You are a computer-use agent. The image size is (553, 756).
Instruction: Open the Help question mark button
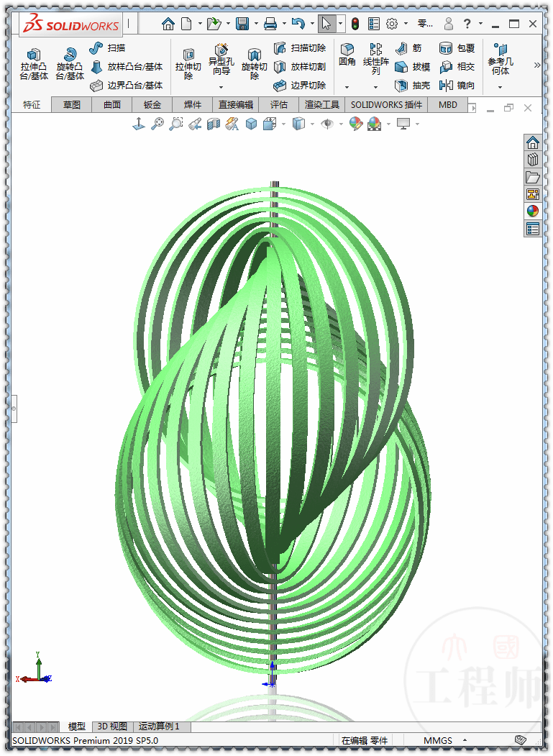[467, 24]
